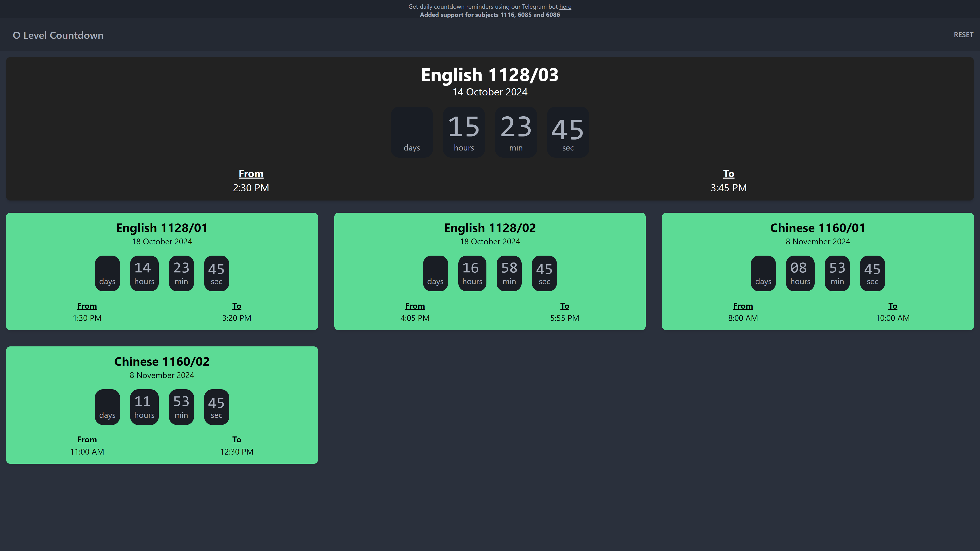Click the 'Added support for subjects' announcement
980x551 pixels.
pos(490,15)
